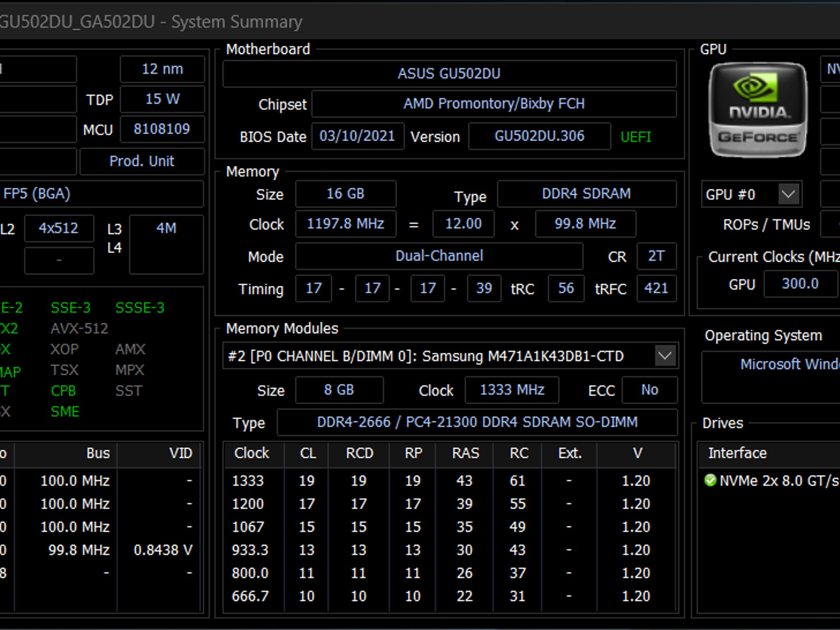
Task: Click the AVX-512 feature label
Action: click(79, 329)
